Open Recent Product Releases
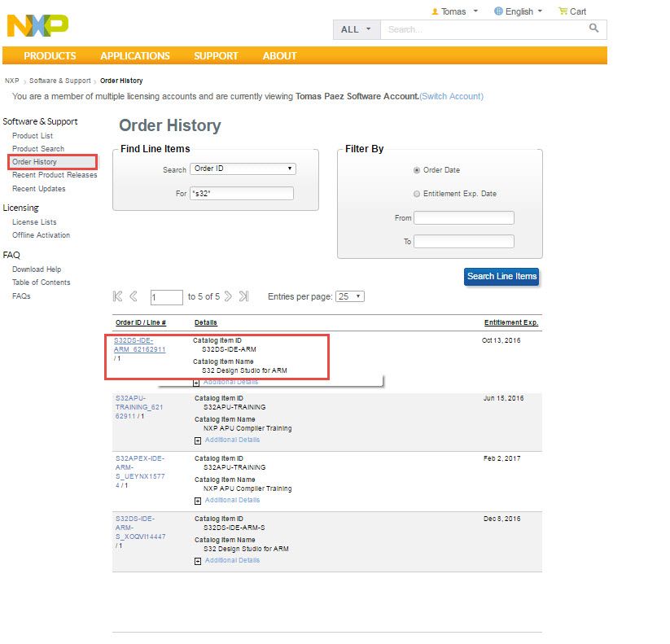 [55, 175]
